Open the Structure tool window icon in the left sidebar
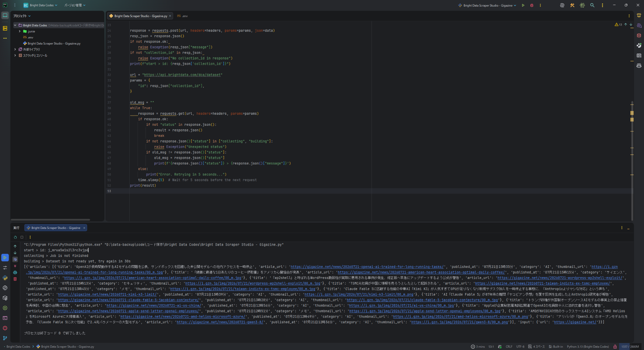 click(5, 28)
